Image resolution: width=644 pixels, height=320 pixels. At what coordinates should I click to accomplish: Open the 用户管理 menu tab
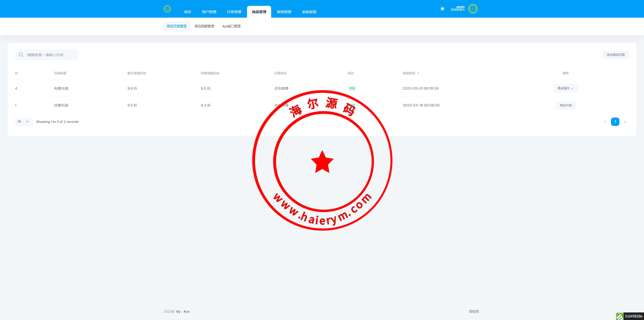point(209,12)
